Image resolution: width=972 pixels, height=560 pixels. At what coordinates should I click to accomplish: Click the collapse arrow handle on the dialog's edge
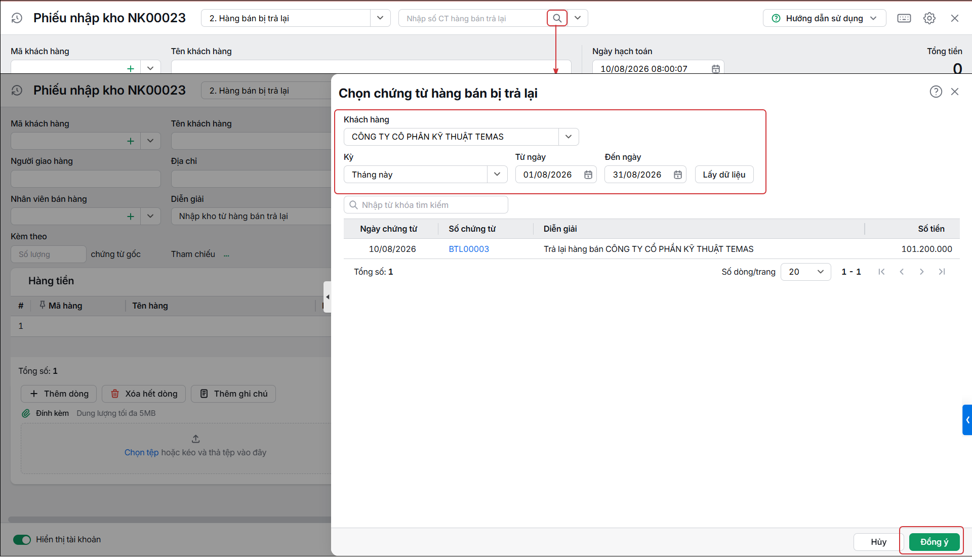(328, 297)
